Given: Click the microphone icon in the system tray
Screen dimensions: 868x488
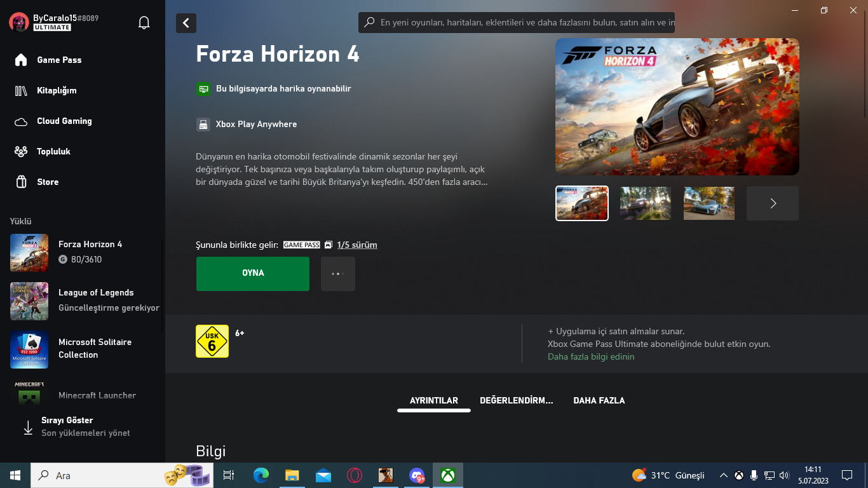Looking at the screenshot, I should [x=754, y=475].
